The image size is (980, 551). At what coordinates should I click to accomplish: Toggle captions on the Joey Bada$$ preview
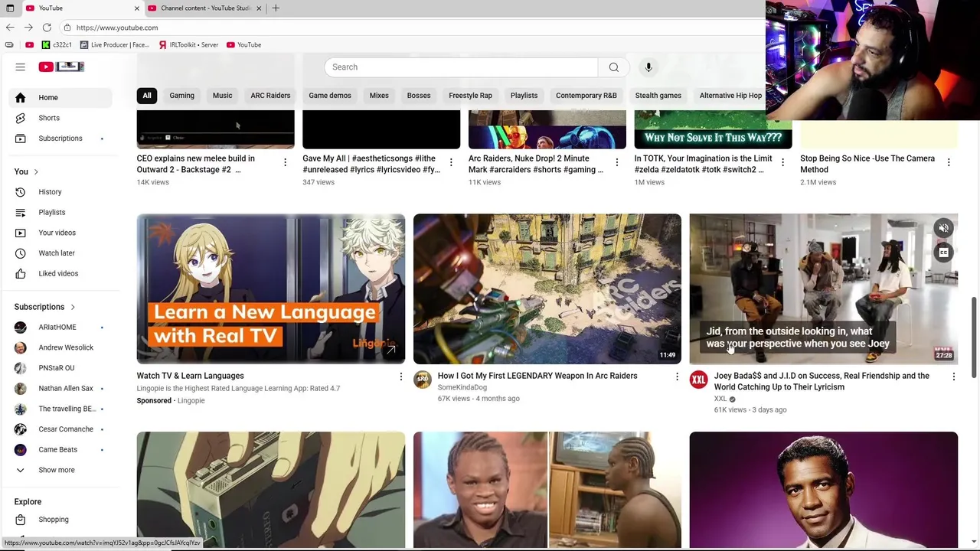(x=943, y=253)
